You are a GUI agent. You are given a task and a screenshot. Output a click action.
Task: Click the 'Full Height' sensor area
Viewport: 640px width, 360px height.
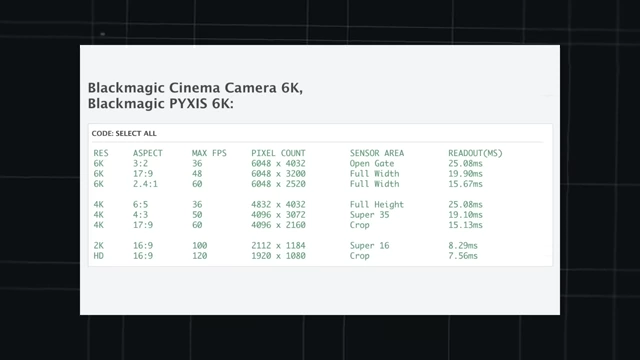point(377,204)
